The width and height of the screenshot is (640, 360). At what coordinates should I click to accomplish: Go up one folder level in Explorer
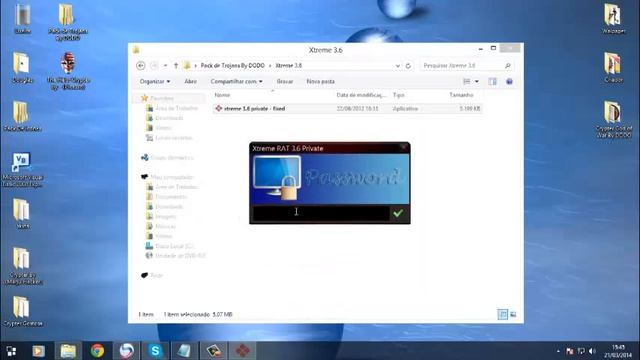point(176,65)
